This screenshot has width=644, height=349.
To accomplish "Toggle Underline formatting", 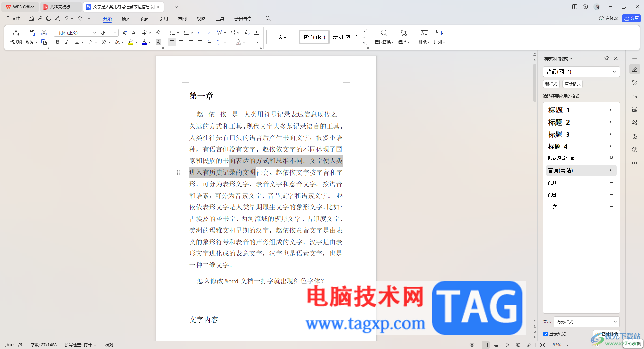I will tap(77, 42).
